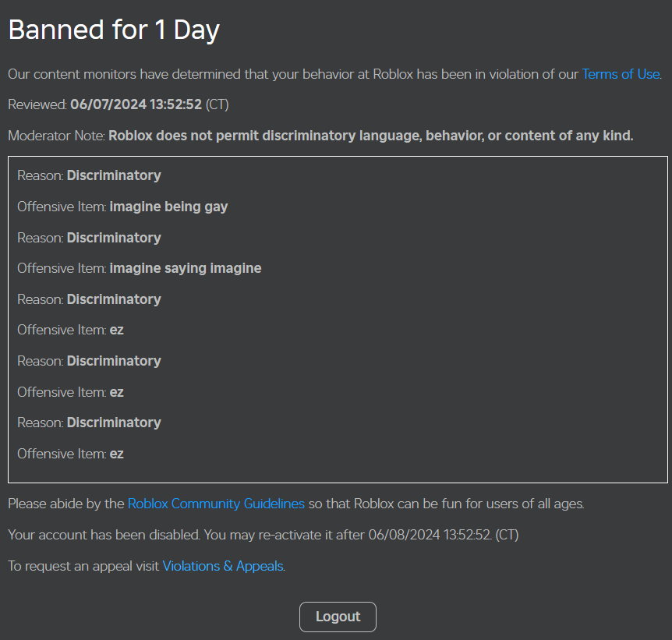Screen dimensions: 672x640
Task: Visit the Violations & Appeals page
Action: 223,566
